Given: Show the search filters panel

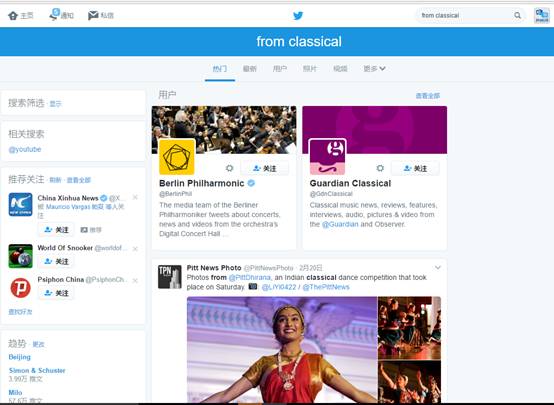Looking at the screenshot, I should click(55, 104).
